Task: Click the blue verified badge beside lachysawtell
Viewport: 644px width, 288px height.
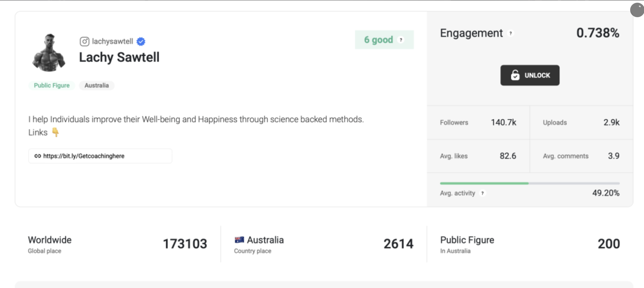Action: 140,41
